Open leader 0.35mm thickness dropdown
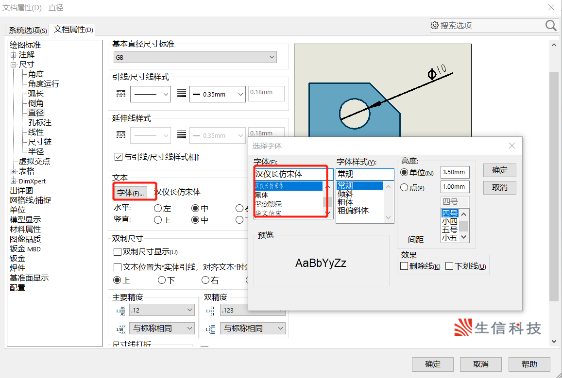The height and width of the screenshot is (378, 562). (217, 95)
